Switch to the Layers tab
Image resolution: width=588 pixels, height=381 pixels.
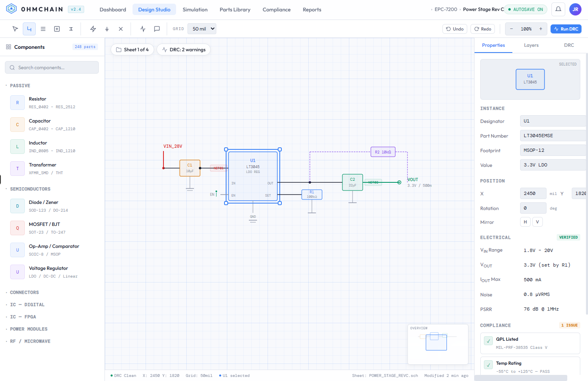tap(531, 45)
